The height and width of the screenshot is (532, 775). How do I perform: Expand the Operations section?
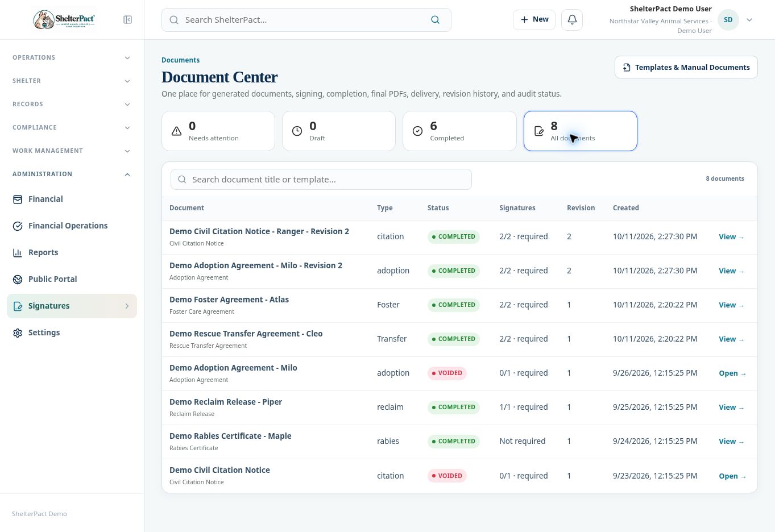[72, 57]
